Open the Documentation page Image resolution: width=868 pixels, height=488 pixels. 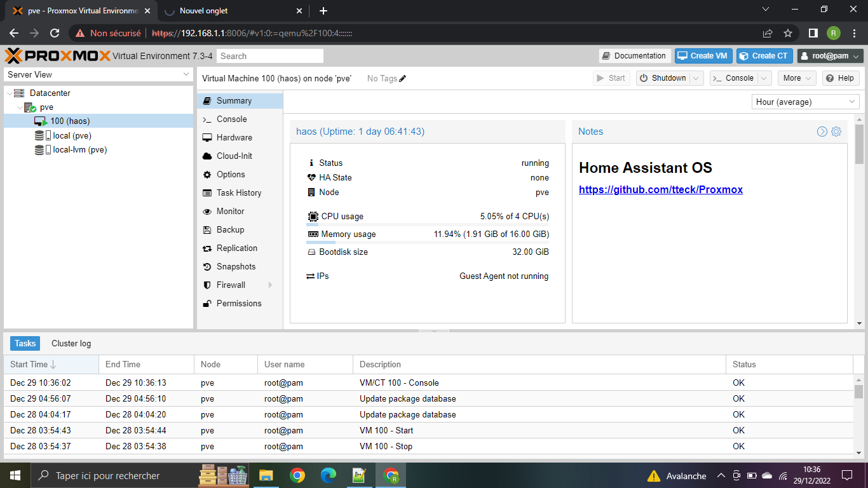pos(634,56)
